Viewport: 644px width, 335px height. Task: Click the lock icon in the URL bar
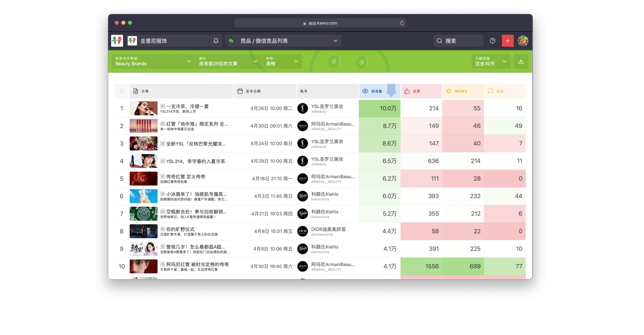(305, 23)
